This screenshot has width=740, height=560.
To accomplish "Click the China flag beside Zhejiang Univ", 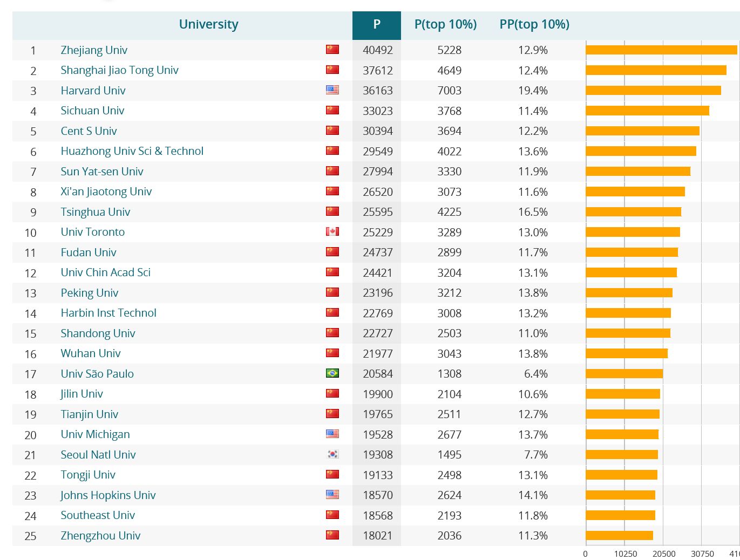I will (x=332, y=50).
